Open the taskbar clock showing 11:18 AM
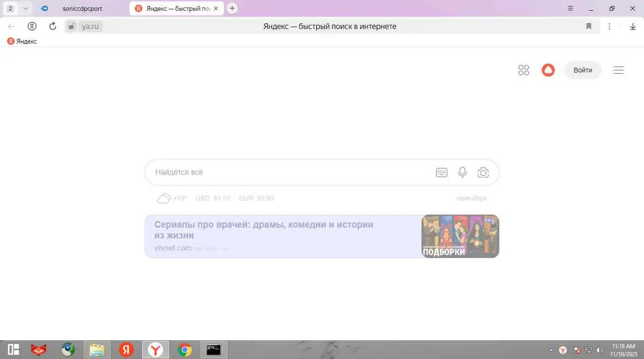 pos(623,350)
